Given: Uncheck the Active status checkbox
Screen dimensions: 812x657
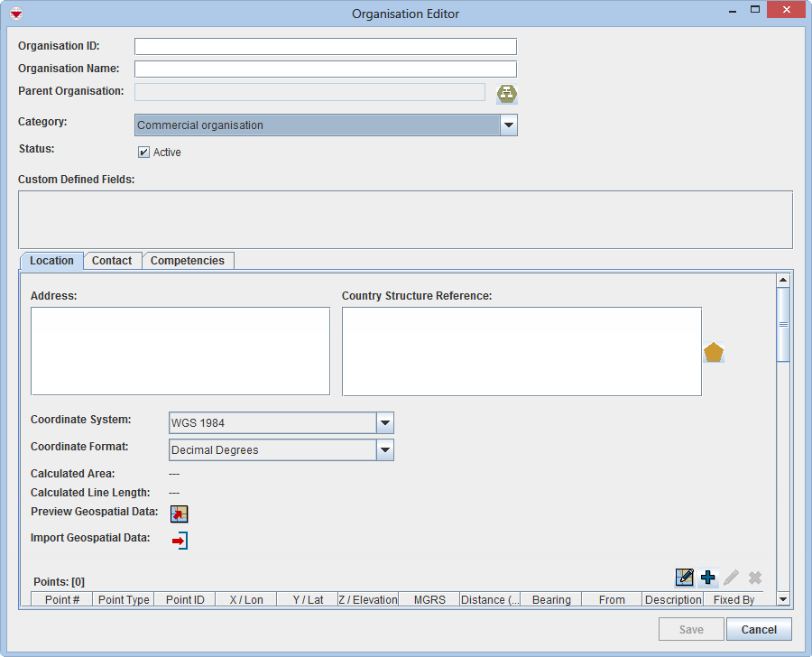Looking at the screenshot, I should (143, 152).
